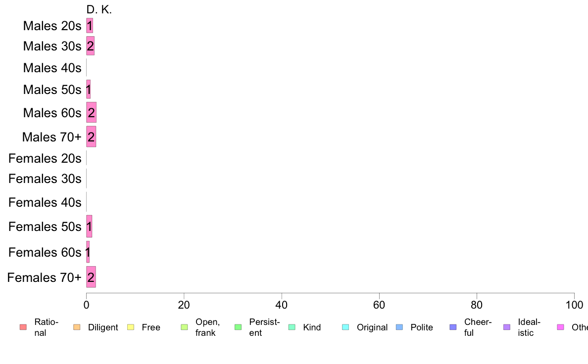Click the Males 20s pink bar

[90, 26]
